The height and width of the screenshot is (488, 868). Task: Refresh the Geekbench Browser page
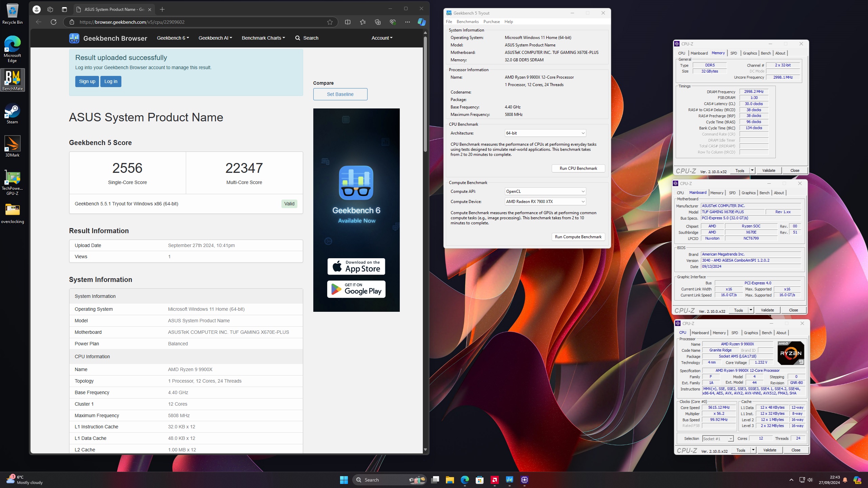pyautogui.click(x=54, y=22)
